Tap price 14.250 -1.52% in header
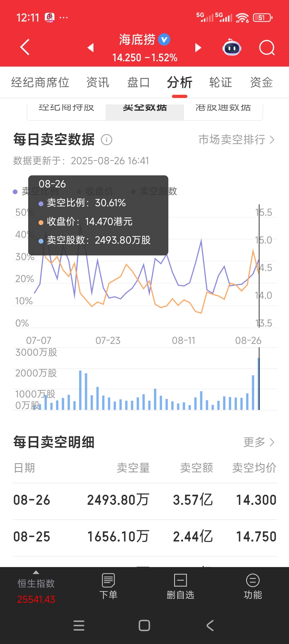Screen dimensions: 289x644 coord(145,58)
